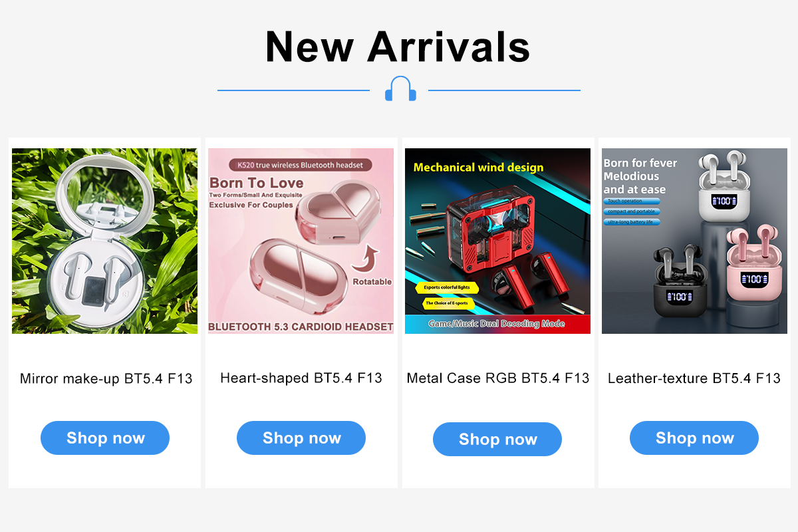This screenshot has height=532, width=798.
Task: Shop now for Leather-texture BT5.4 F13
Action: 694,438
